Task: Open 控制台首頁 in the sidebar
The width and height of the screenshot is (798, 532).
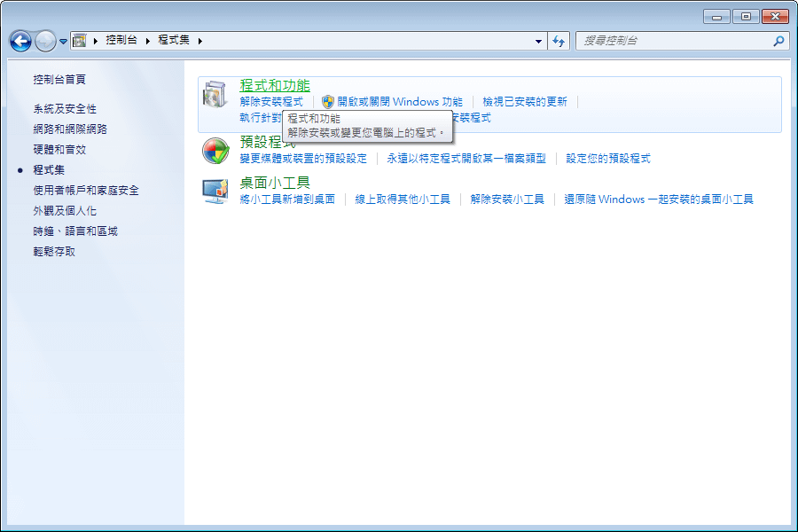Action: (59, 80)
